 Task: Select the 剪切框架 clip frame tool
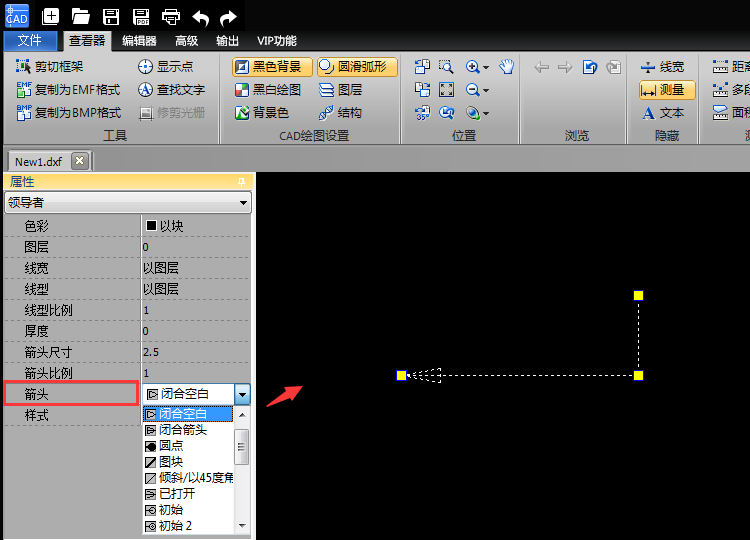pos(50,66)
